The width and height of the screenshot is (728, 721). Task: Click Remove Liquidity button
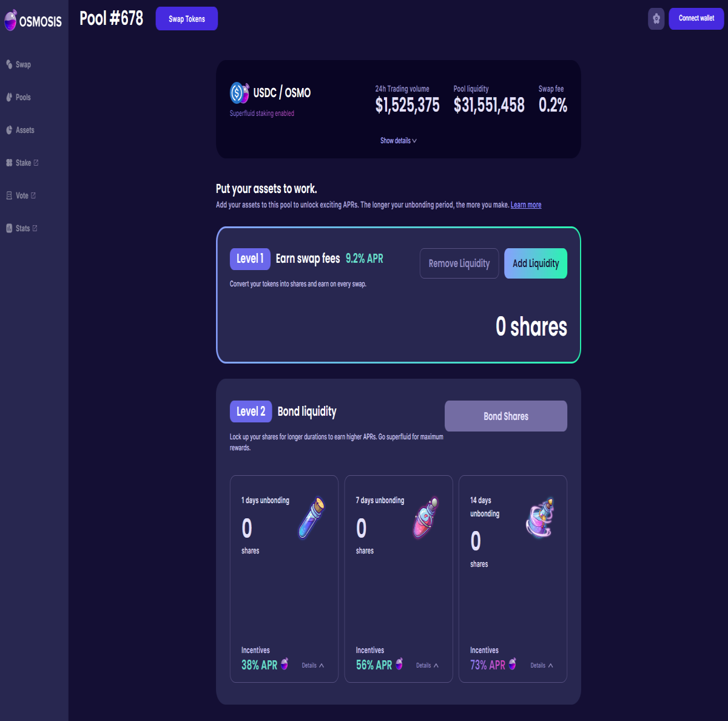pos(459,263)
